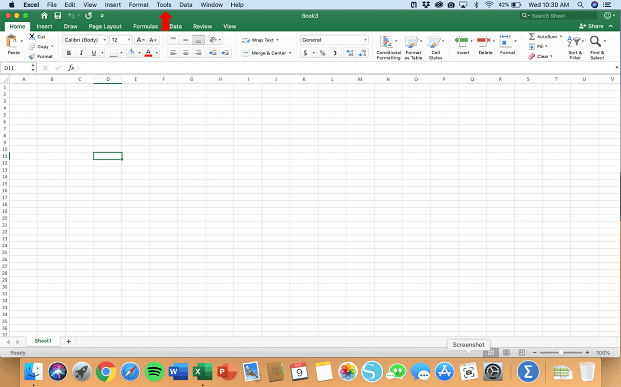Click the Search Sheet field
The image size is (621, 387).
pyautogui.click(x=558, y=15)
